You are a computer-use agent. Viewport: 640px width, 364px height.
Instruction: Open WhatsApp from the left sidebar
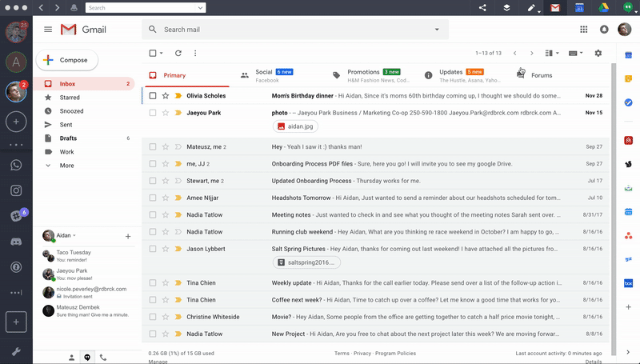tap(16, 165)
